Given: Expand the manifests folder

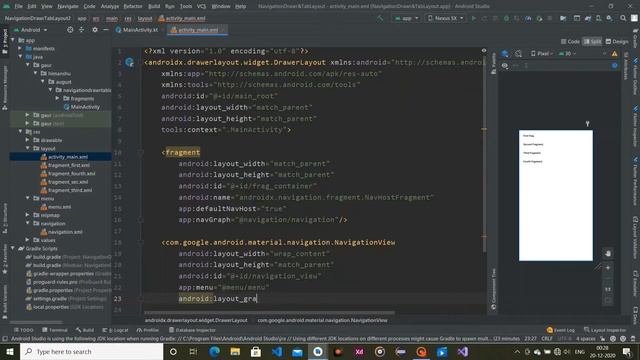Looking at the screenshot, I should 20,49.
